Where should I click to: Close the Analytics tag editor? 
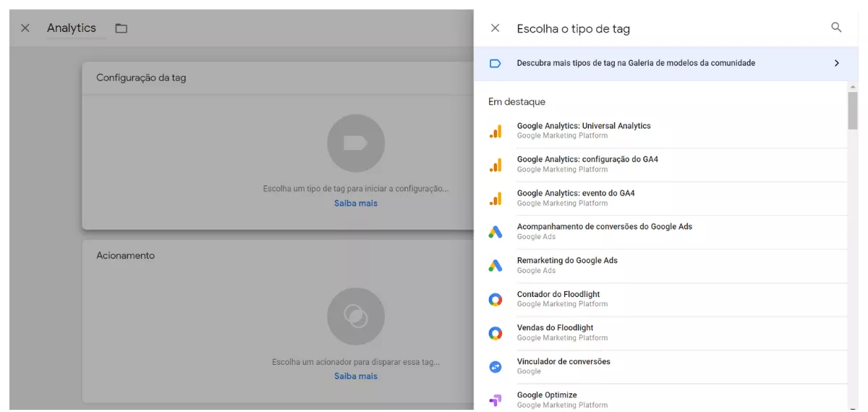click(x=25, y=28)
